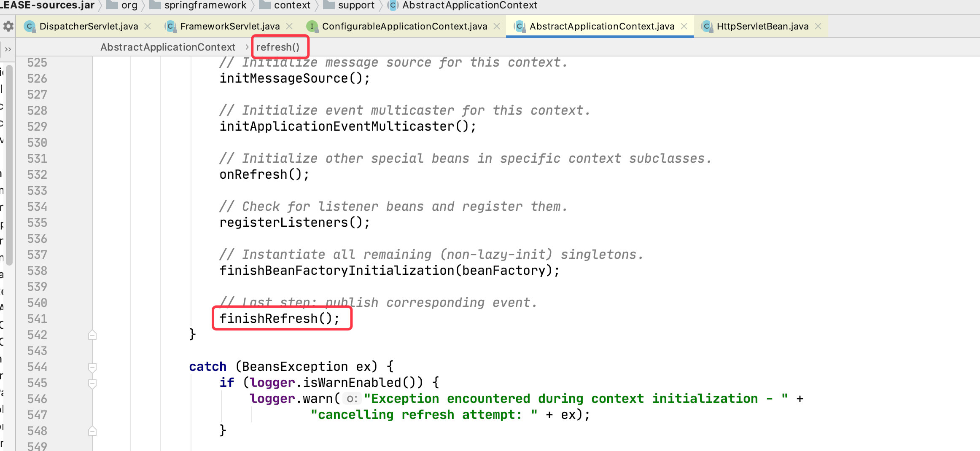Collapse catch block at line 544
Image resolution: width=980 pixels, height=451 pixels.
[92, 367]
